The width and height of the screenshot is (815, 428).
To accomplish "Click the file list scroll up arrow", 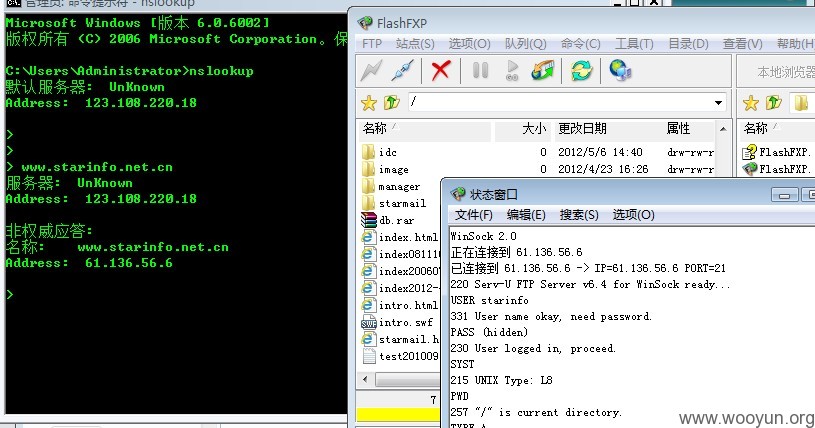I will [x=723, y=128].
